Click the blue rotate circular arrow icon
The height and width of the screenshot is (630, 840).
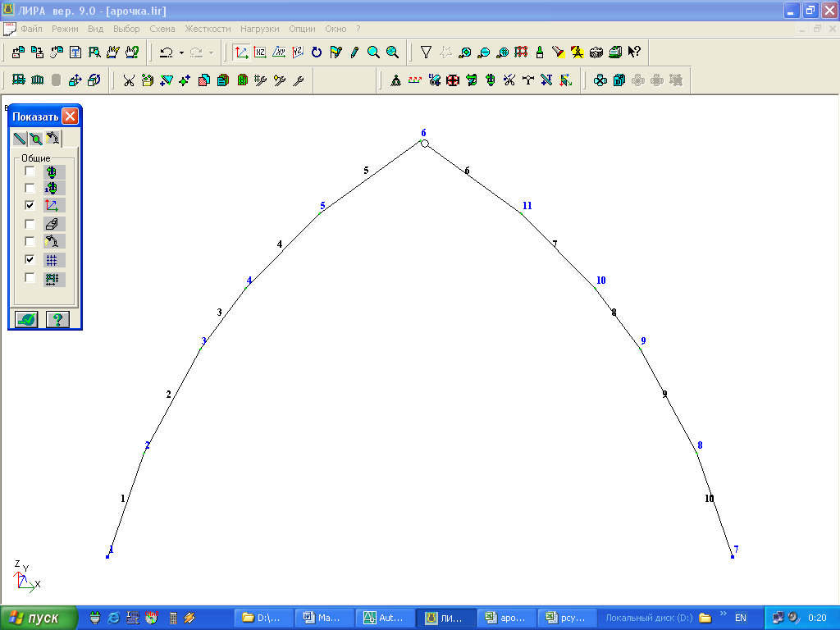tap(317, 52)
